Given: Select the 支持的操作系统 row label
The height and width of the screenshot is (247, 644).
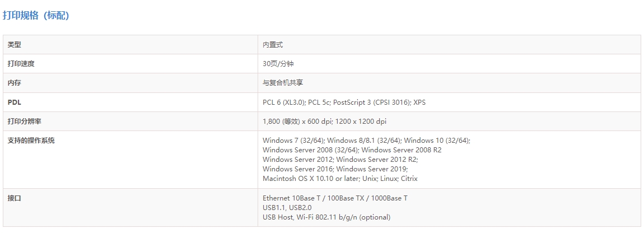Looking at the screenshot, I should [x=31, y=141].
